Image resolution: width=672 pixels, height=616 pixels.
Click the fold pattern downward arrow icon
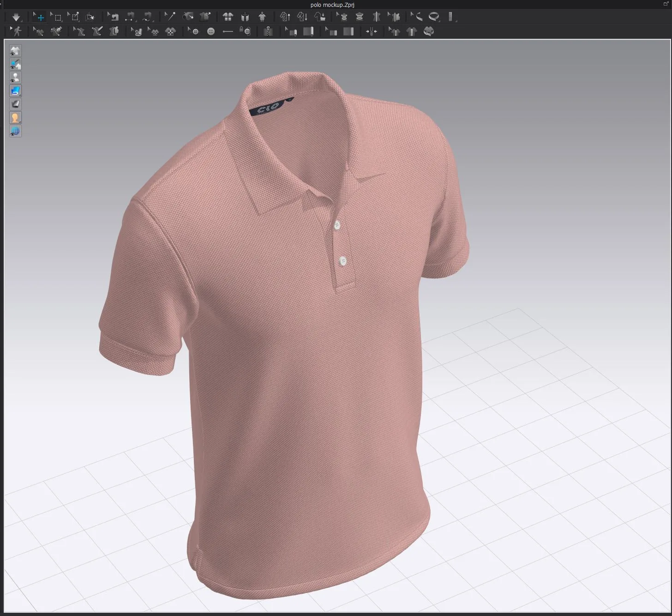coord(302,17)
